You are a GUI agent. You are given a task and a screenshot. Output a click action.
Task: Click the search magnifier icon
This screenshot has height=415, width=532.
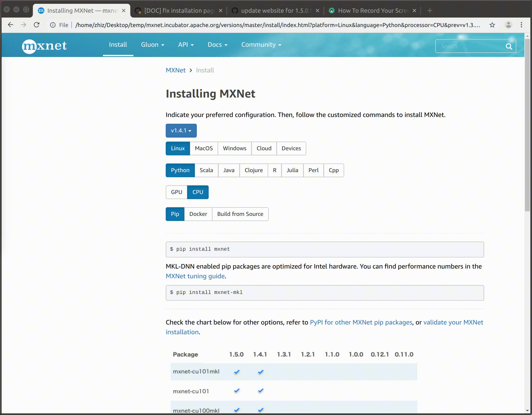click(509, 46)
